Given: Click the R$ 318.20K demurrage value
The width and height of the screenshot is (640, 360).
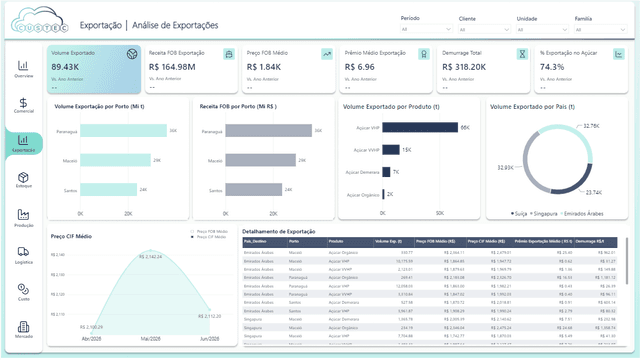Looking at the screenshot, I should (x=464, y=67).
